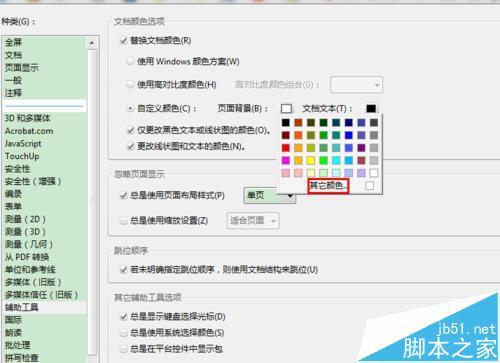Select 朗读 category
This screenshot has width=500, height=363.
click(x=44, y=333)
